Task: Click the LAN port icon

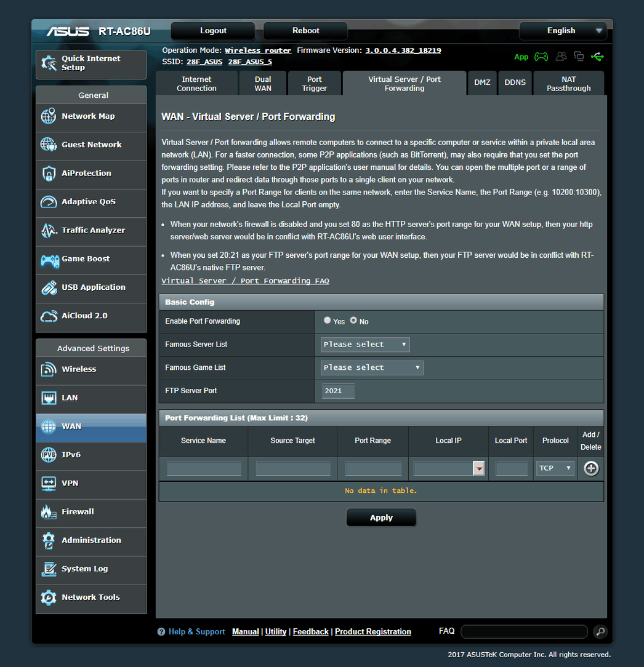Action: point(49,398)
